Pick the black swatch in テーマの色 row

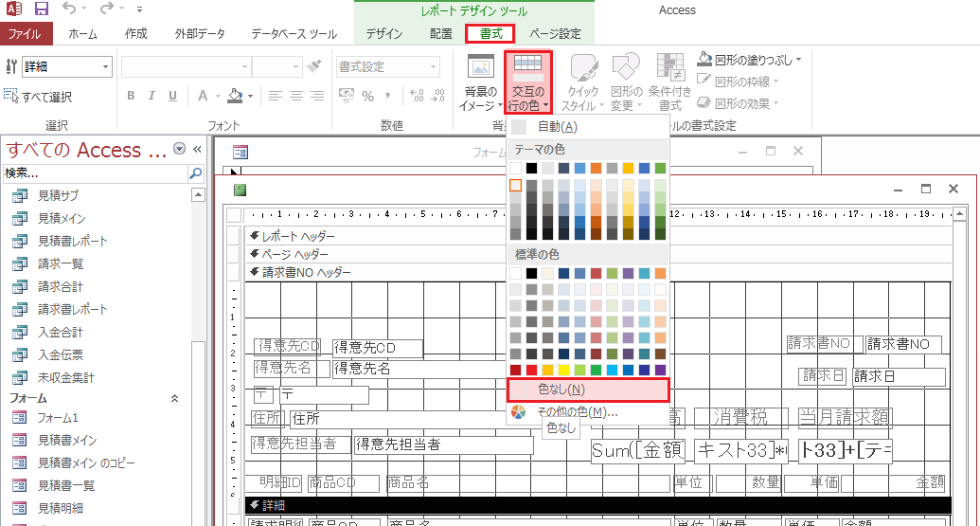(x=532, y=169)
